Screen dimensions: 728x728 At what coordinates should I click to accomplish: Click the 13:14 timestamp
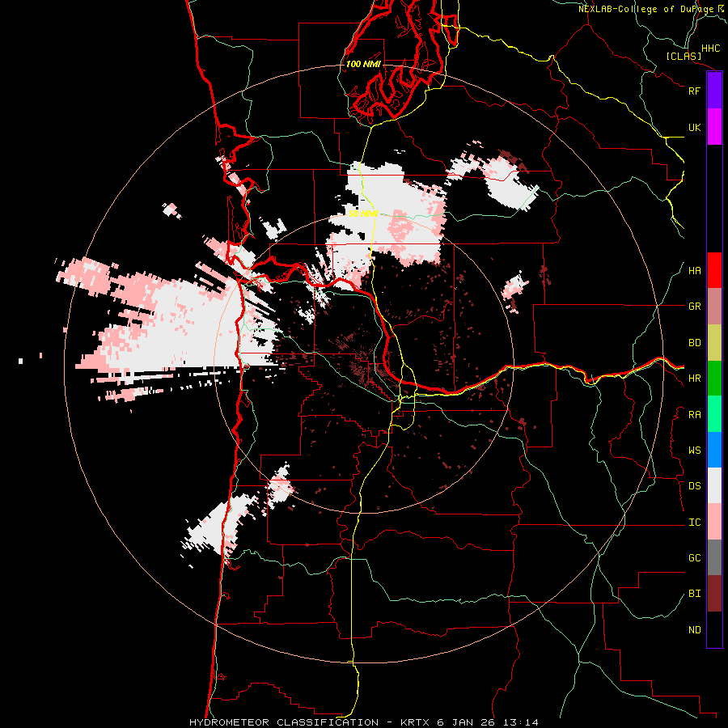click(523, 722)
